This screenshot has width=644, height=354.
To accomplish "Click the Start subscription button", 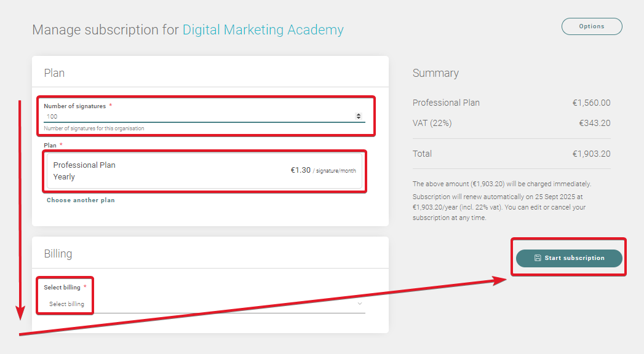I will coord(569,258).
